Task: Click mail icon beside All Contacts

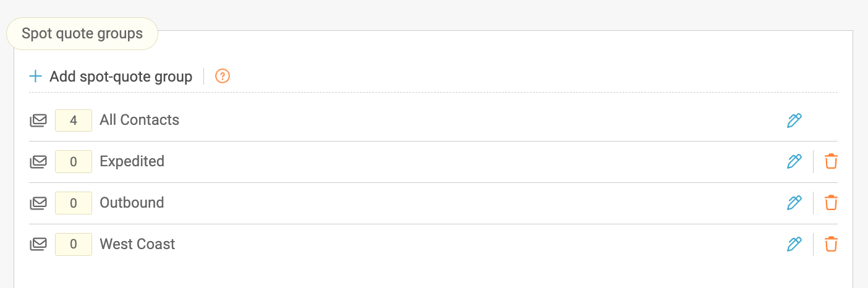Action: tap(38, 121)
